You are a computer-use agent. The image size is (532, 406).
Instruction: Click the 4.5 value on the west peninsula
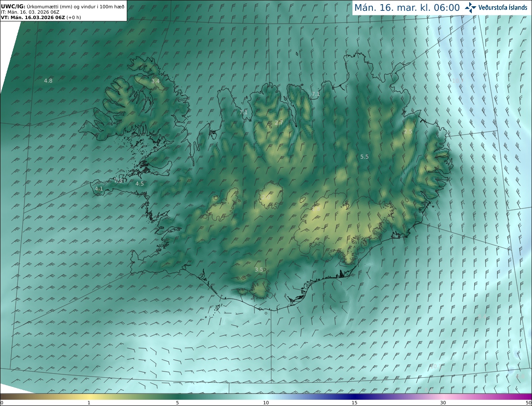tap(140, 183)
